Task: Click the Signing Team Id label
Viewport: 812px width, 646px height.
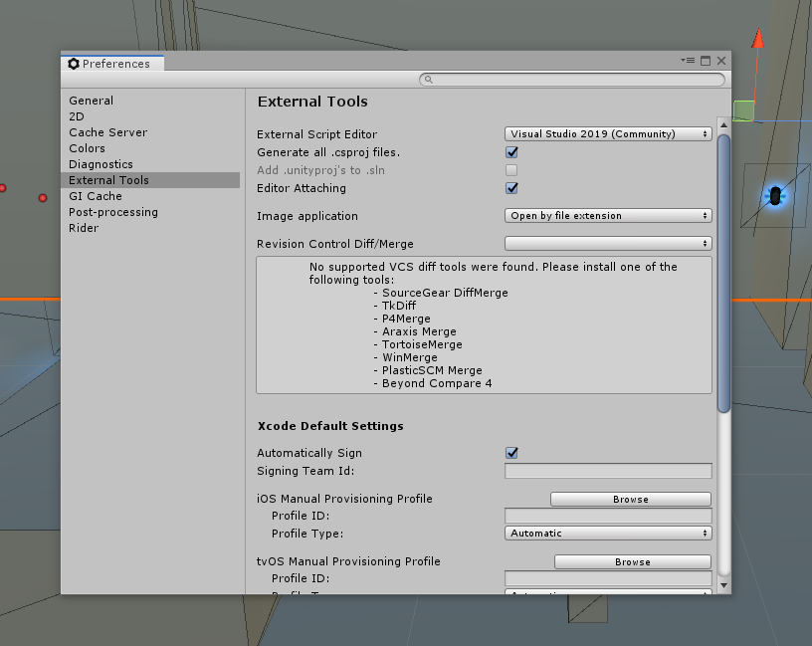Action: point(305,471)
